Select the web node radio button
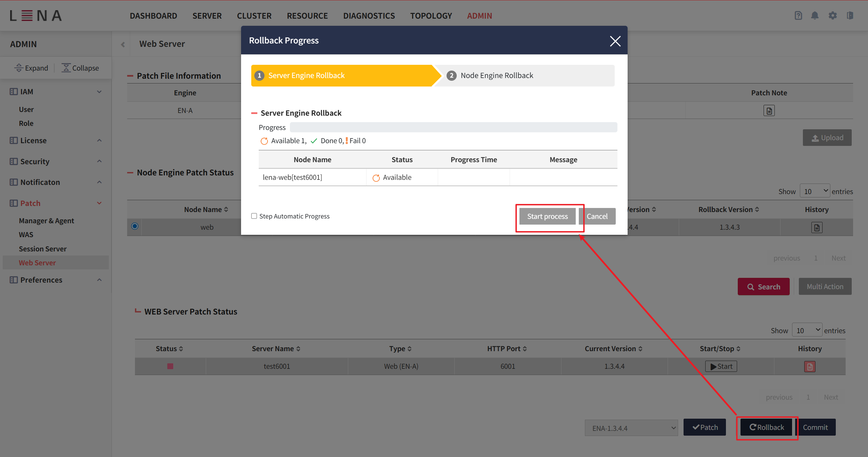Viewport: 868px width, 457px height. point(135,226)
